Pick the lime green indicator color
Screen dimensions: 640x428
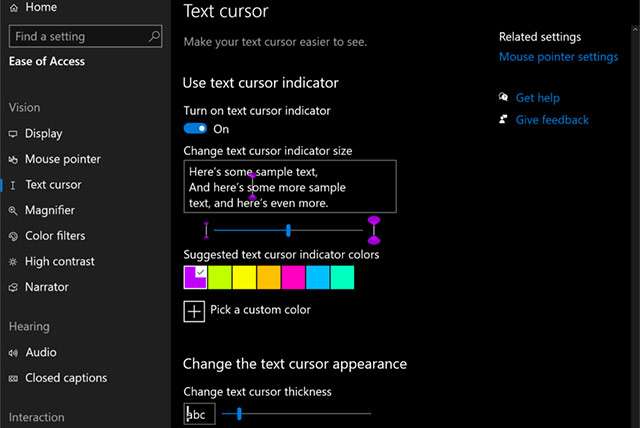pos(219,277)
